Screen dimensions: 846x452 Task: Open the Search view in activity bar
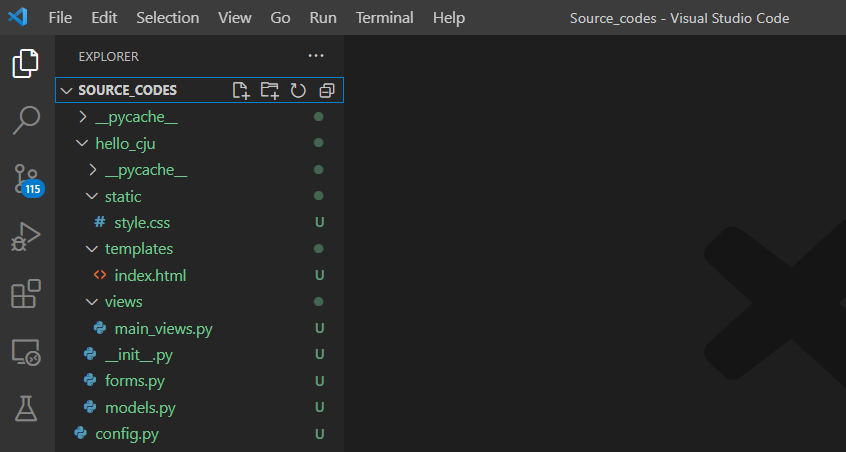(25, 120)
